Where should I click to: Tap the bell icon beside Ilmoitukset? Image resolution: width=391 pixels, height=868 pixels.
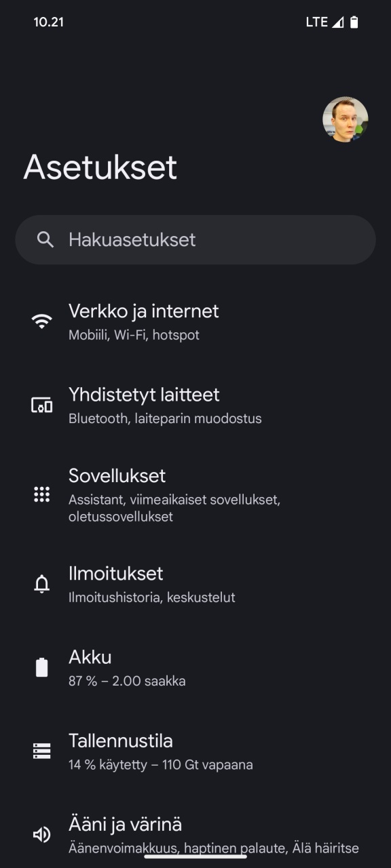[42, 584]
